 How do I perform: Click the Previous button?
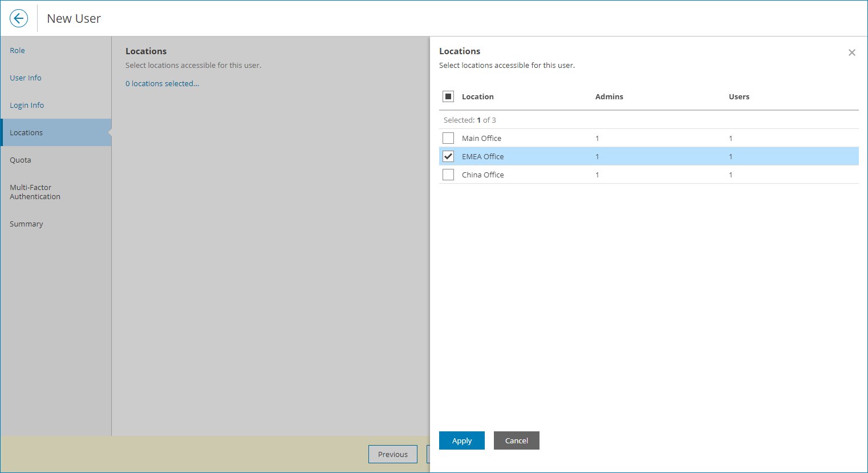pyautogui.click(x=392, y=454)
